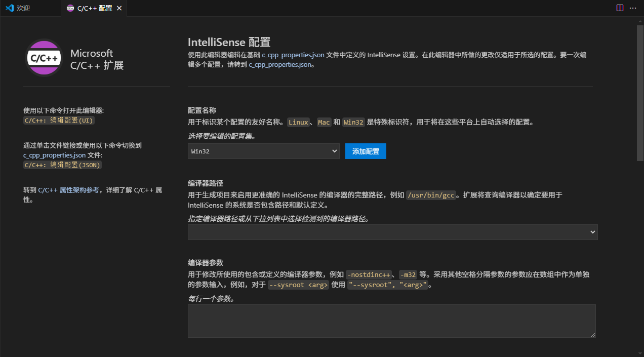The height and width of the screenshot is (357, 644).
Task: Click the 编译器路径 section label
Action: pyautogui.click(x=206, y=183)
